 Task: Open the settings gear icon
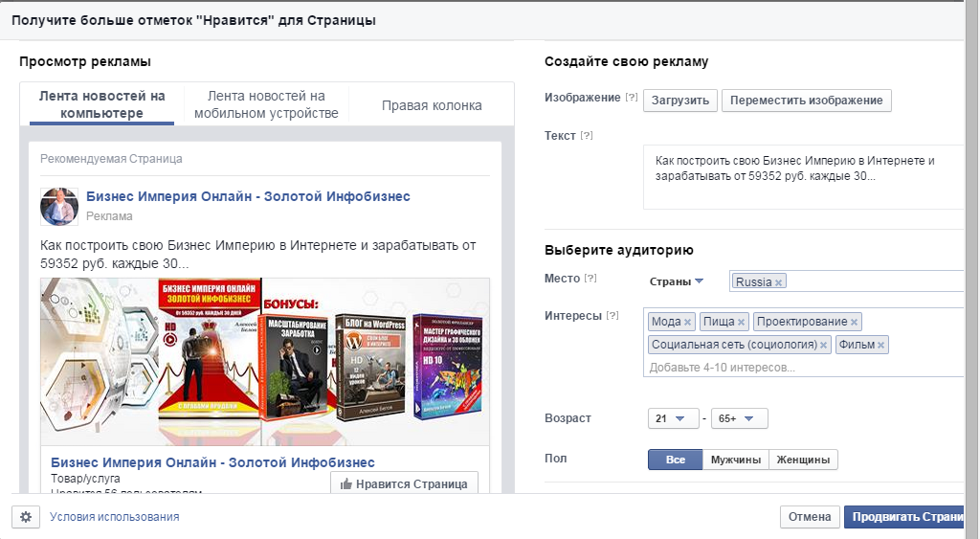pyautogui.click(x=26, y=517)
